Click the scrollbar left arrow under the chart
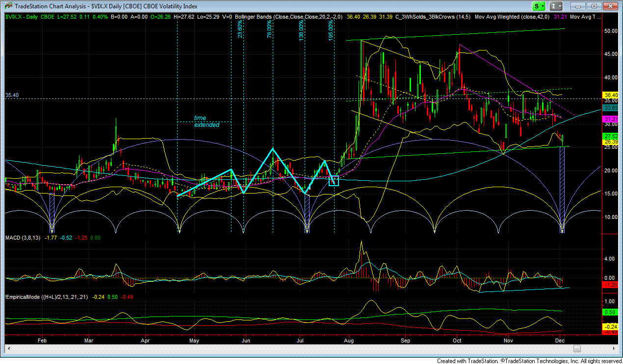The height and width of the screenshot is (364, 623). click(9, 349)
